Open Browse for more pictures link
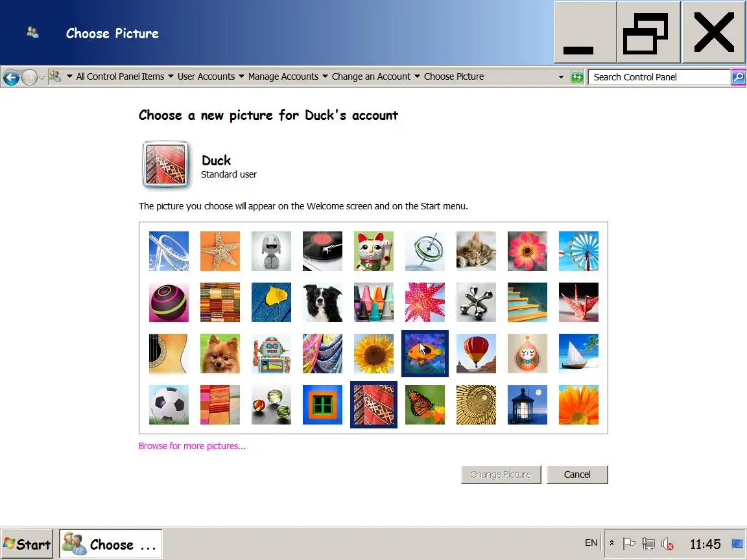Image resolution: width=747 pixels, height=560 pixels. [192, 446]
